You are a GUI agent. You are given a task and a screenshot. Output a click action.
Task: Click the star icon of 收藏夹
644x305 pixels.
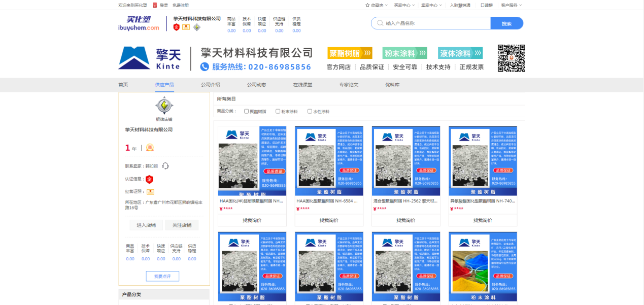(x=367, y=5)
